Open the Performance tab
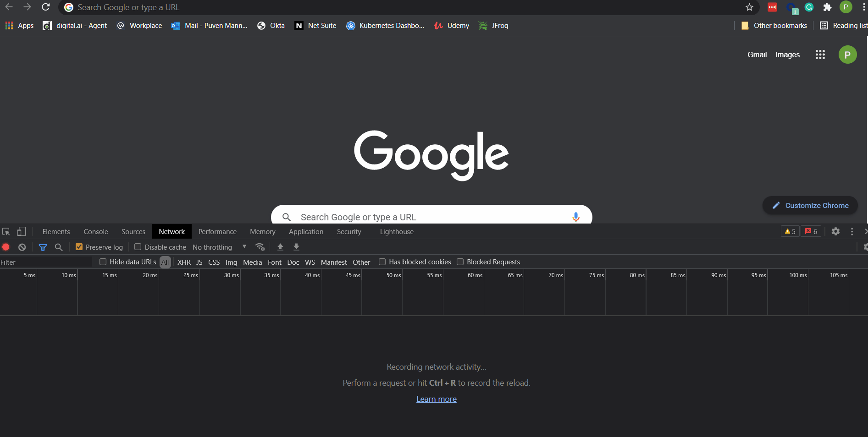The height and width of the screenshot is (437, 868). click(217, 232)
